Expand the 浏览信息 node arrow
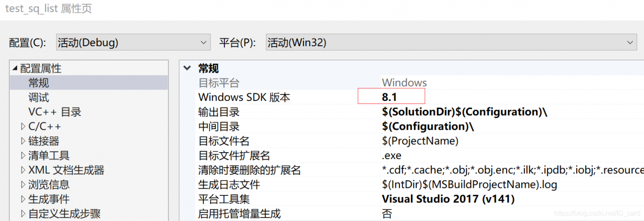 pyautogui.click(x=23, y=185)
